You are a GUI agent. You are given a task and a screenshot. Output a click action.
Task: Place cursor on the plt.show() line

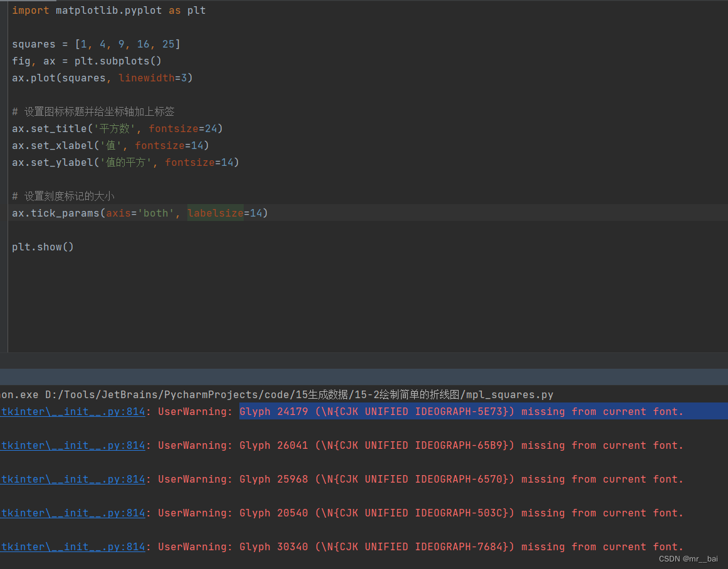pos(43,247)
